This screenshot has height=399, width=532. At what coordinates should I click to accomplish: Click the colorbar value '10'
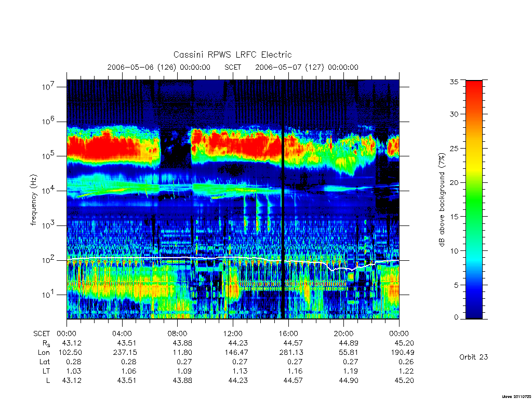point(454,251)
